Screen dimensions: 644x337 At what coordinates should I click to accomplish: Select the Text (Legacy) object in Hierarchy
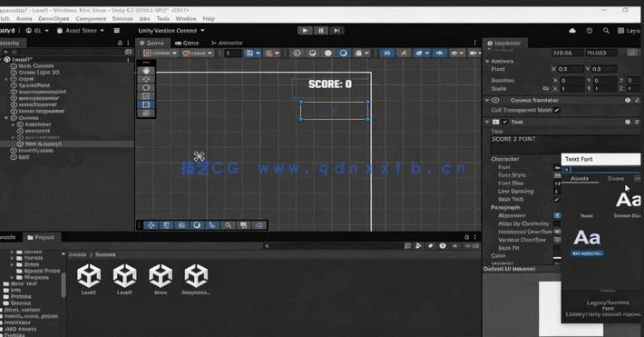[67, 144]
